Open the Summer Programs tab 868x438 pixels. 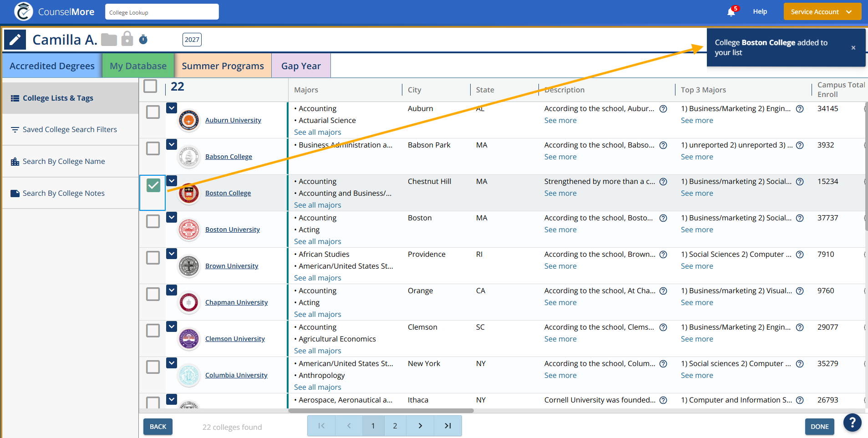click(223, 66)
